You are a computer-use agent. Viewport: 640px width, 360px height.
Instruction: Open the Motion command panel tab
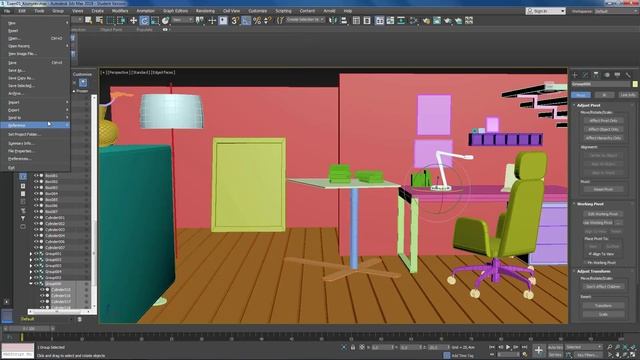point(607,75)
